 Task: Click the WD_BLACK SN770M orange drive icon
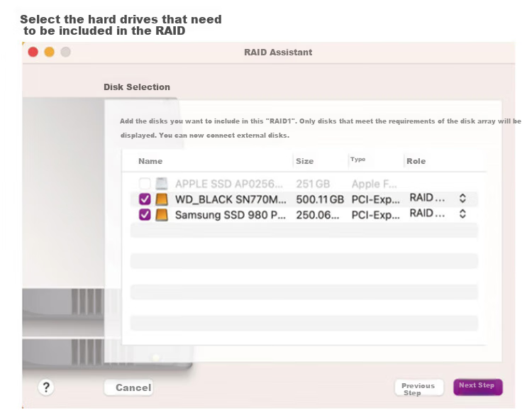pyautogui.click(x=162, y=199)
